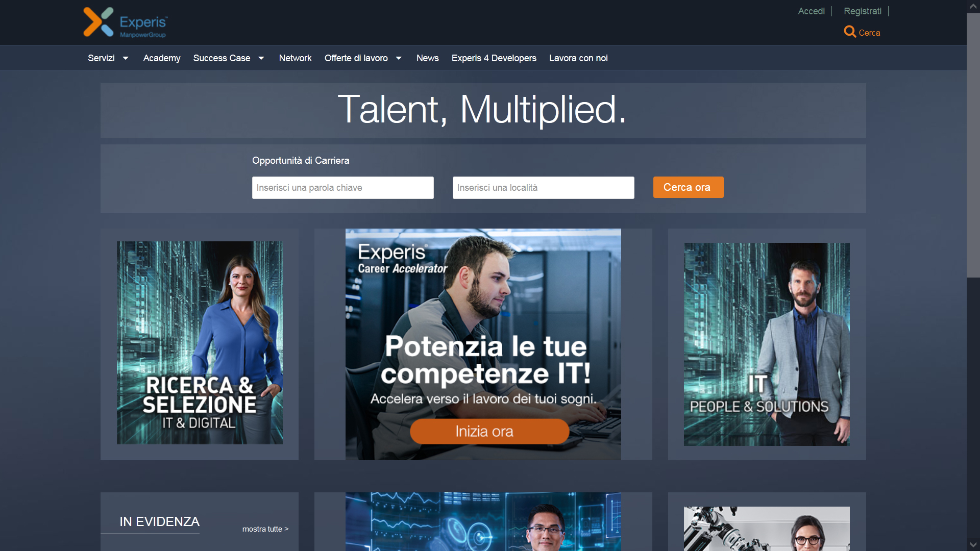Go to the News page

pos(427,58)
